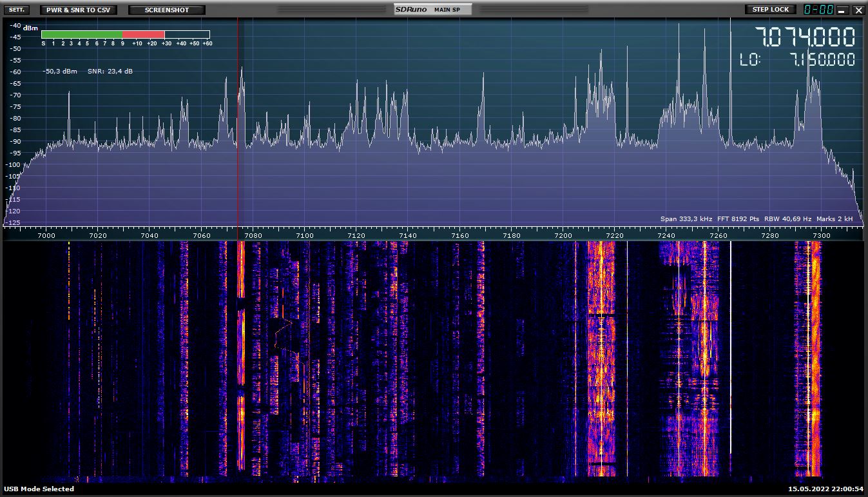Screen dimensions: 868x497
Task: Click the S-meter signal strength bar
Action: click(x=126, y=34)
